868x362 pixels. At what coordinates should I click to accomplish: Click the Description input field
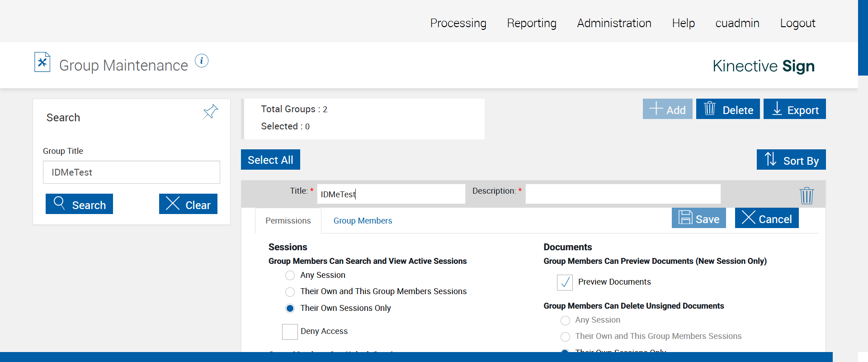coord(623,194)
